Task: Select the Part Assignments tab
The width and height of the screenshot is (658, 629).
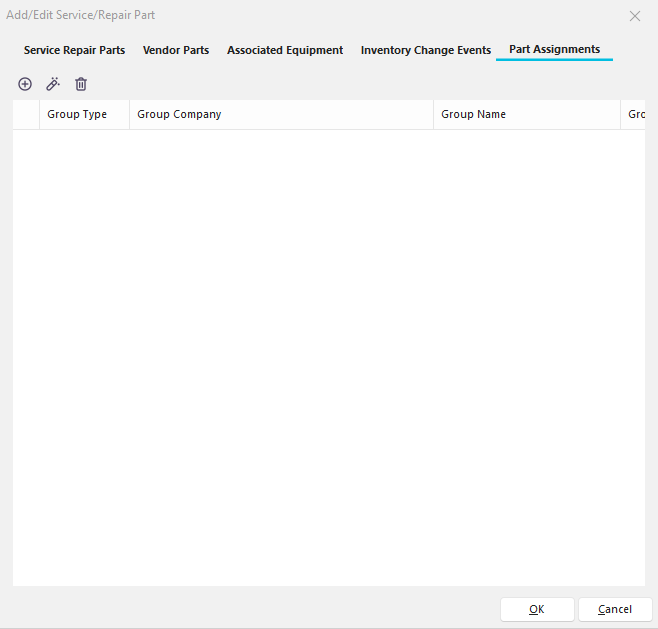Action: (554, 49)
